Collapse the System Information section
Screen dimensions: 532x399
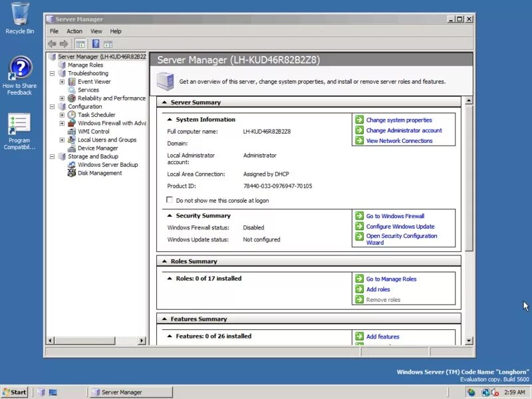click(172, 120)
